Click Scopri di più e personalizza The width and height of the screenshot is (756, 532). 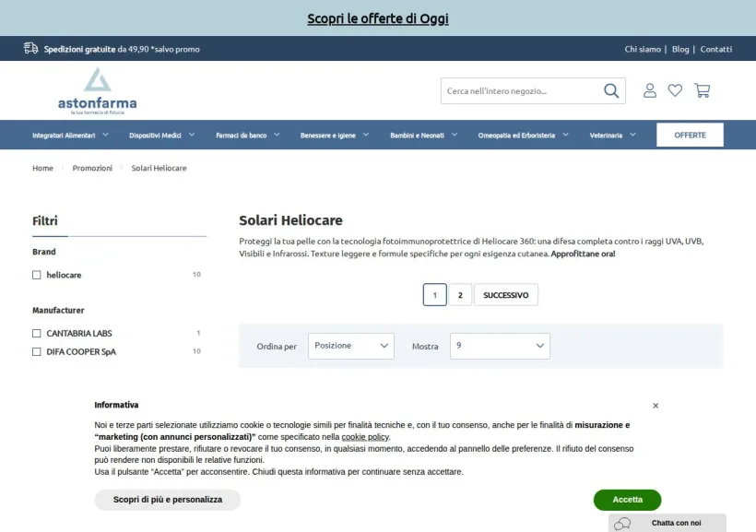click(x=167, y=500)
